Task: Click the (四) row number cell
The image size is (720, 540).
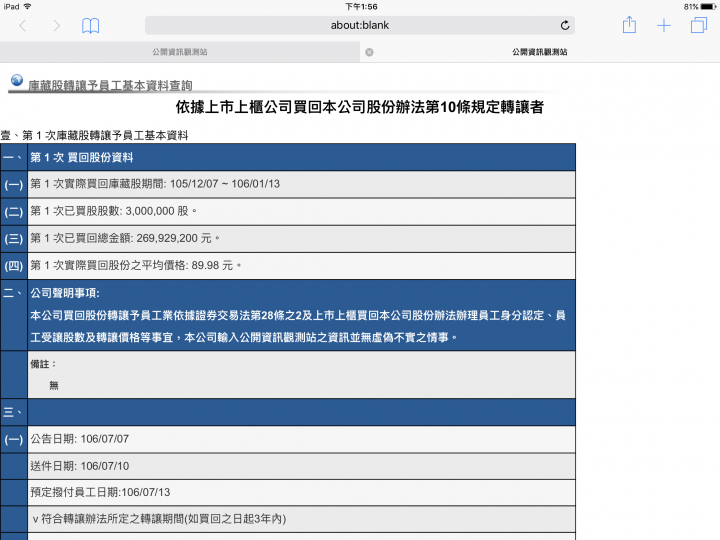Action: point(14,265)
